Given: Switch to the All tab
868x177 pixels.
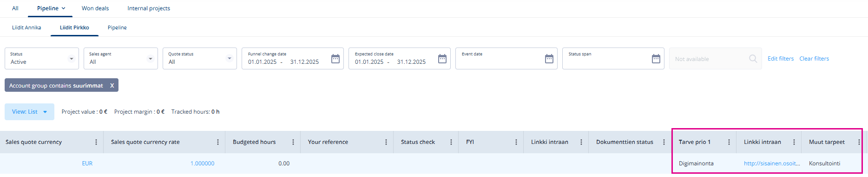Looking at the screenshot, I should point(15,8).
